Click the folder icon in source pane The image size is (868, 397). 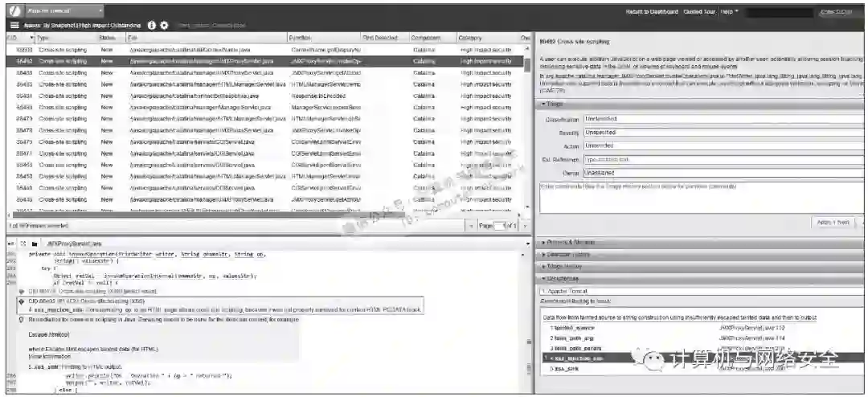click(35, 243)
